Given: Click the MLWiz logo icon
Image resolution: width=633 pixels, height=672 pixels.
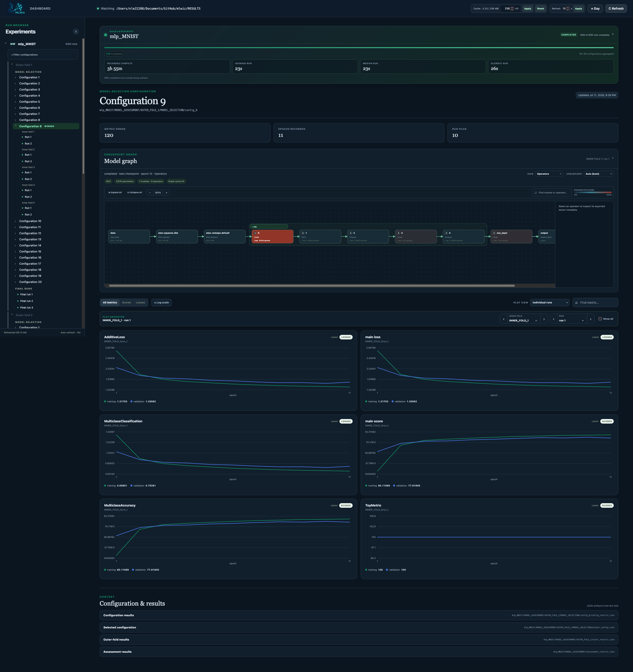Looking at the screenshot, I should 16,8.
